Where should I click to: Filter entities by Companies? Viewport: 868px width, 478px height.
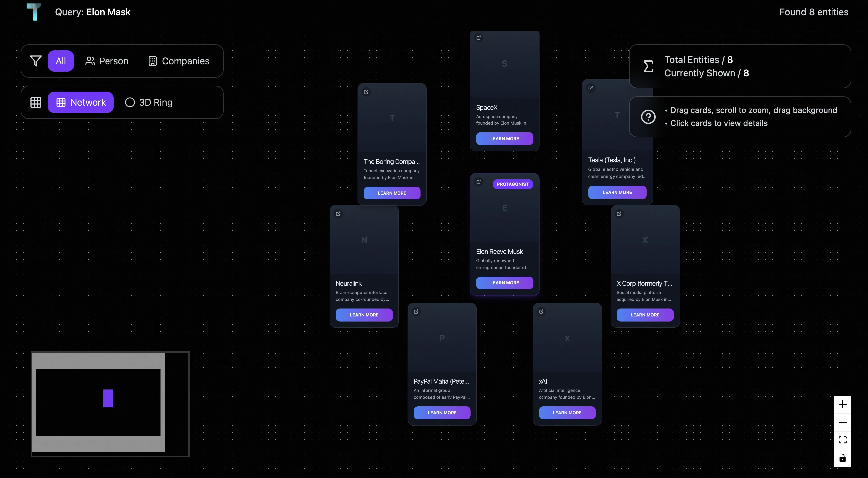coord(179,61)
